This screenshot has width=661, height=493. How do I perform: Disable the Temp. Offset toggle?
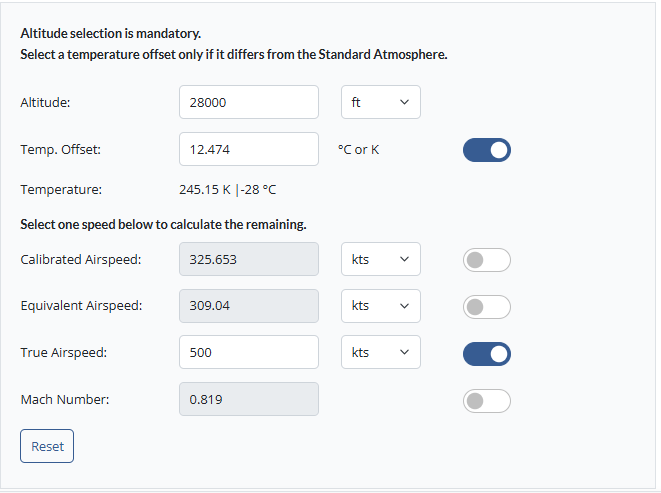(x=486, y=150)
